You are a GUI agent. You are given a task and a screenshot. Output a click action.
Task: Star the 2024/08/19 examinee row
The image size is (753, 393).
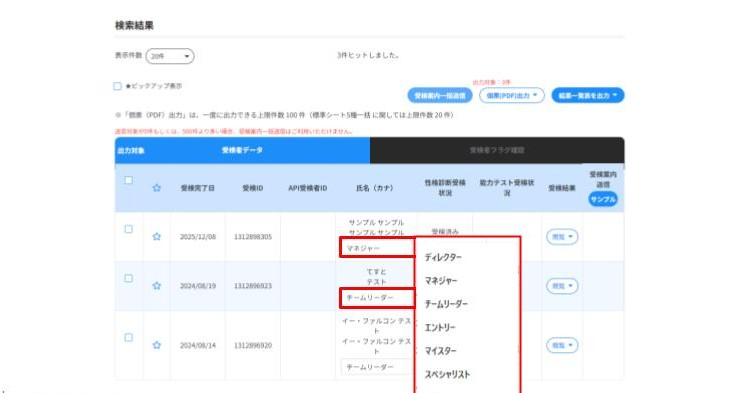157,285
